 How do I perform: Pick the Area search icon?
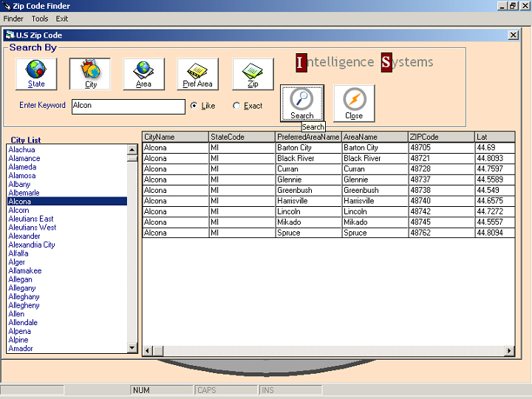tap(143, 74)
